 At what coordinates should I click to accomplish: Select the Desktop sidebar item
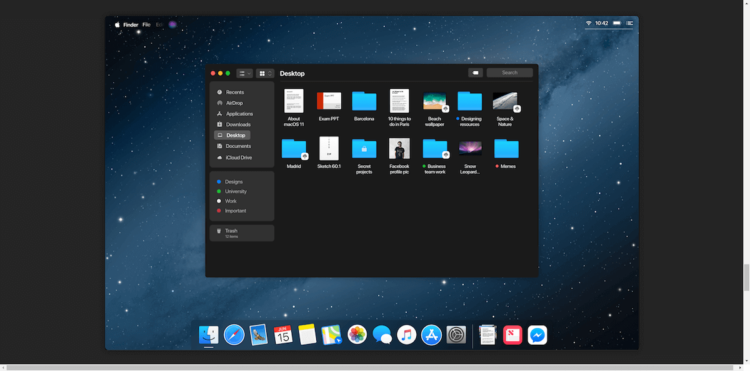pos(232,135)
